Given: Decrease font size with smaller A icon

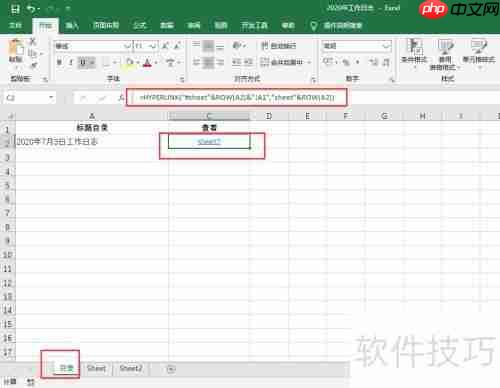Looking at the screenshot, I should click(178, 46).
